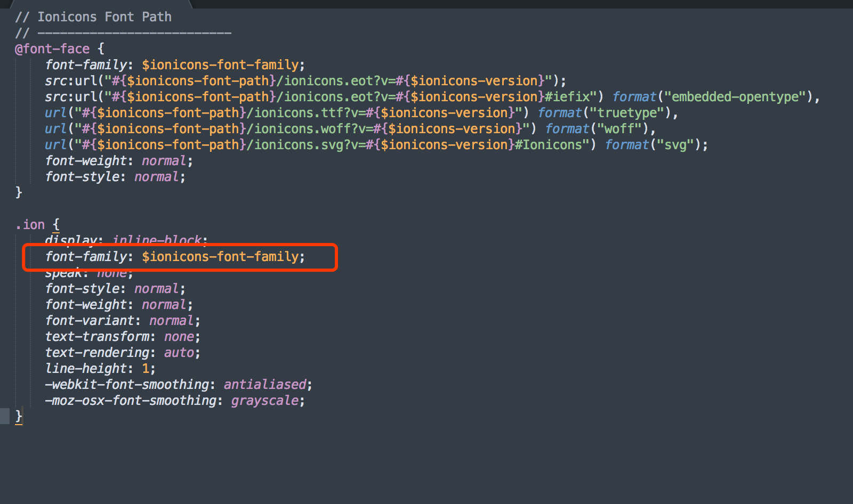This screenshot has width=853, height=504.
Task: Place cursor on the @font-face keyword
Action: click(x=52, y=49)
